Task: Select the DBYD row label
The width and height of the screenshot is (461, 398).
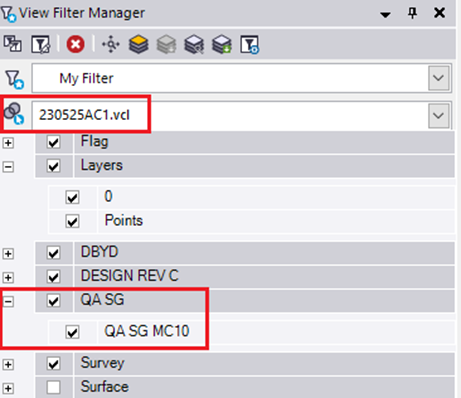Action: coord(99,252)
